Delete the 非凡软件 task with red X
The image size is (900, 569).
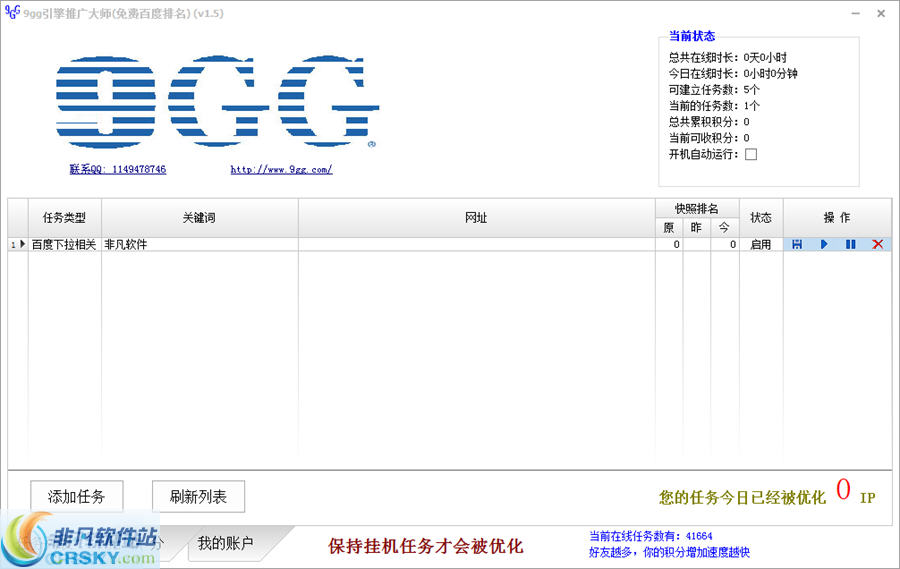(x=878, y=245)
